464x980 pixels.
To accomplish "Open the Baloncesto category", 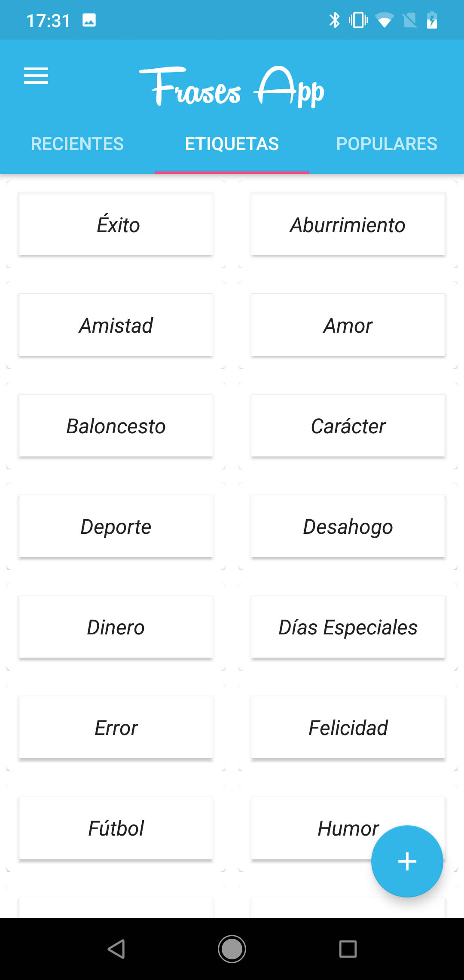I will tap(116, 426).
